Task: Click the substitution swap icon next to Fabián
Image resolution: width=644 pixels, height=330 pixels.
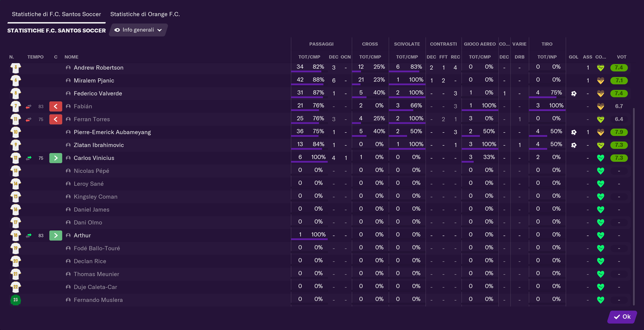Action: (29, 107)
